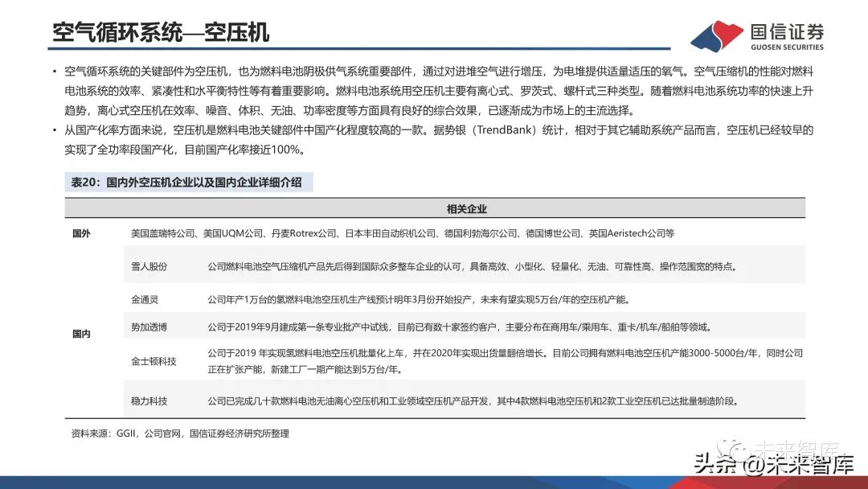Click the 稳力科技 description about 无油离心空压机
Screen dimensions: 868x489
tap(473, 401)
